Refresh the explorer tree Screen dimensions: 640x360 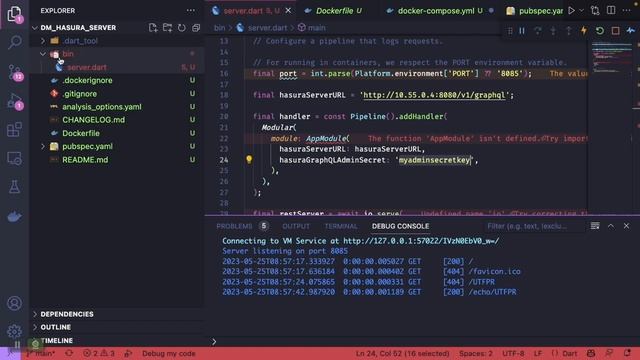coord(182,27)
